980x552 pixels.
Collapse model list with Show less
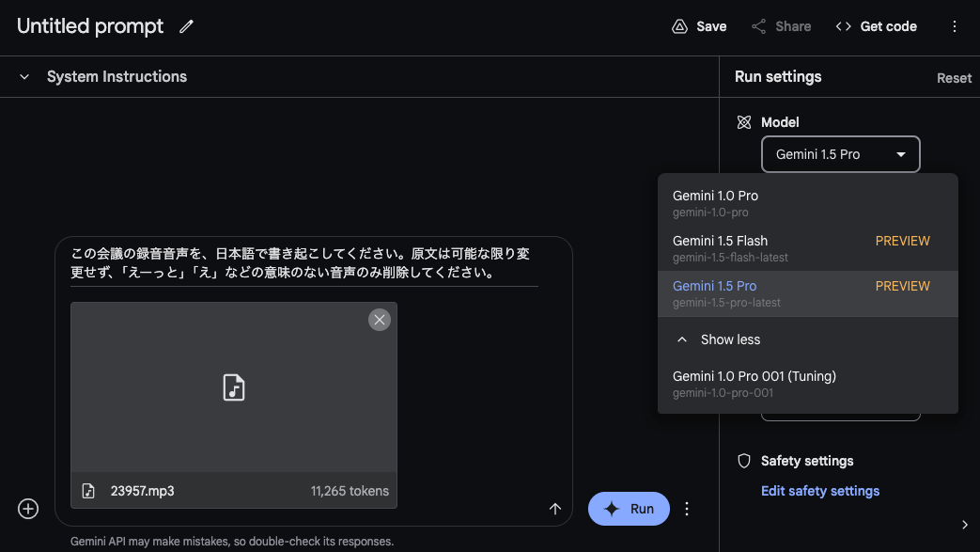coord(719,339)
